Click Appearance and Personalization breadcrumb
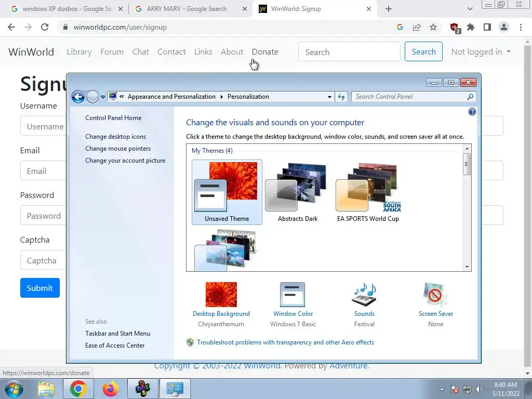The width and height of the screenshot is (532, 399). tap(171, 97)
